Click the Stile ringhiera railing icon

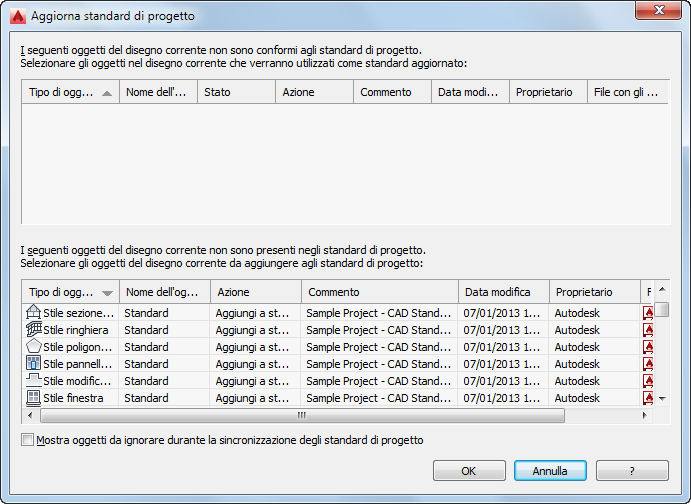click(33, 330)
